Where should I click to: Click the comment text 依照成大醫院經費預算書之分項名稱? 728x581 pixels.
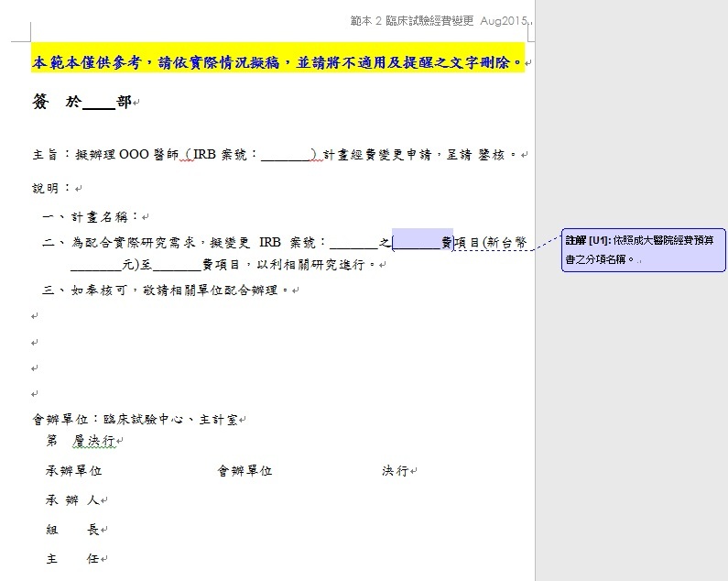(x=639, y=250)
